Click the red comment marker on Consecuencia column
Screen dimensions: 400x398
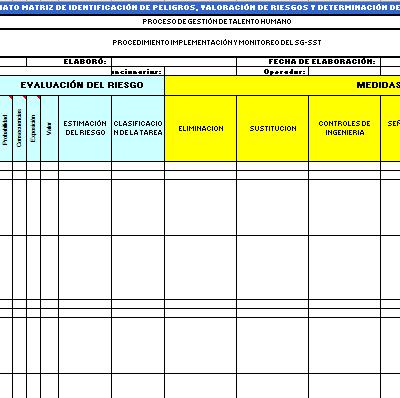(25, 97)
